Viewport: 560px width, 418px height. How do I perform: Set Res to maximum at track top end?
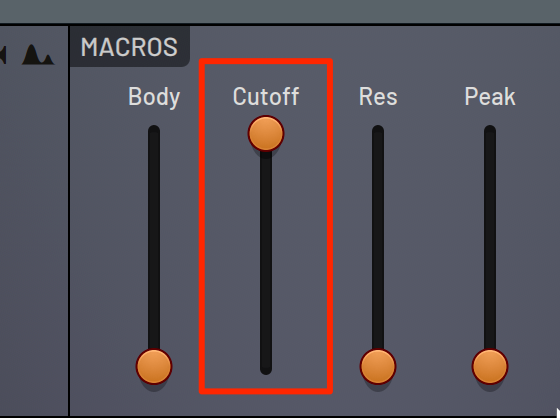pyautogui.click(x=378, y=133)
